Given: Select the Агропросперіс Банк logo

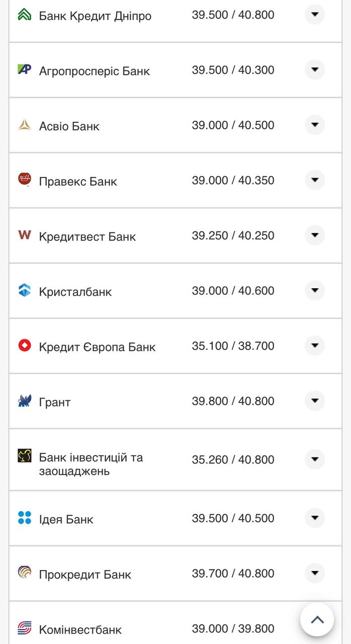Looking at the screenshot, I should (x=24, y=70).
